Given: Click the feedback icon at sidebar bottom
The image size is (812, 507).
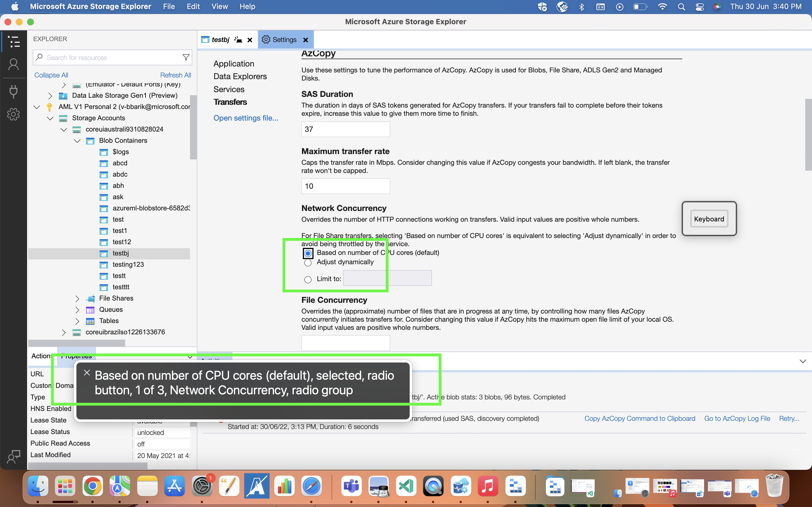Looking at the screenshot, I should (14, 456).
